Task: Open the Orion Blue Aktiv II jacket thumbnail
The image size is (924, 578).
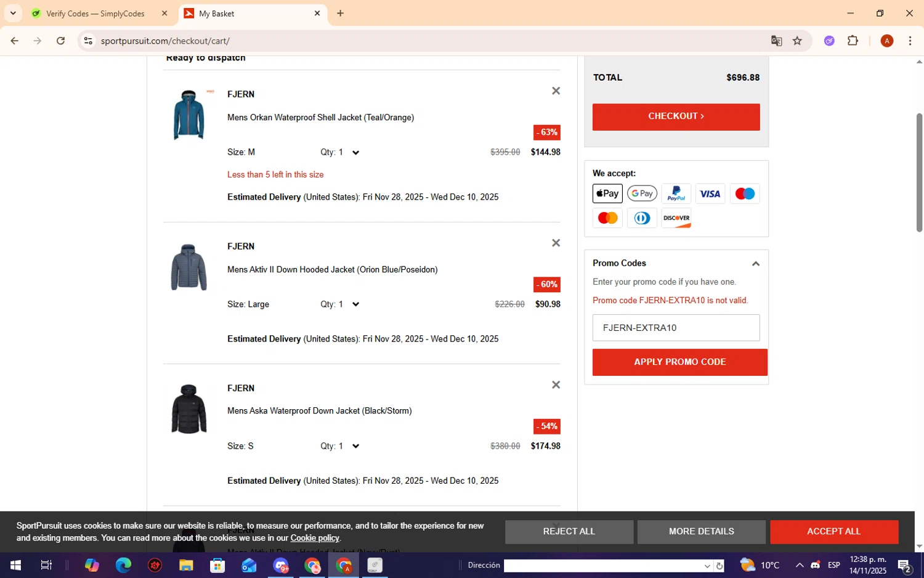Action: 188,267
